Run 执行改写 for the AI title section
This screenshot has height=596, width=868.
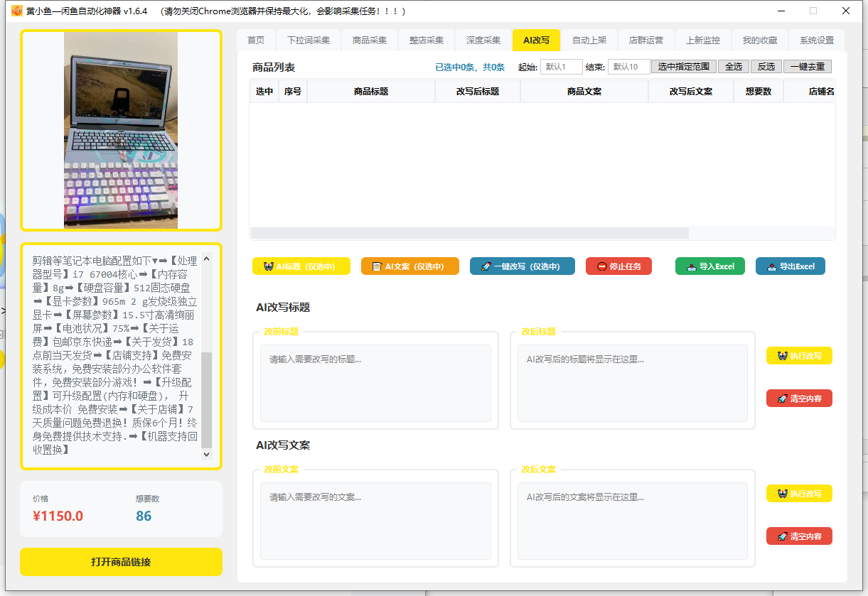[x=799, y=355]
